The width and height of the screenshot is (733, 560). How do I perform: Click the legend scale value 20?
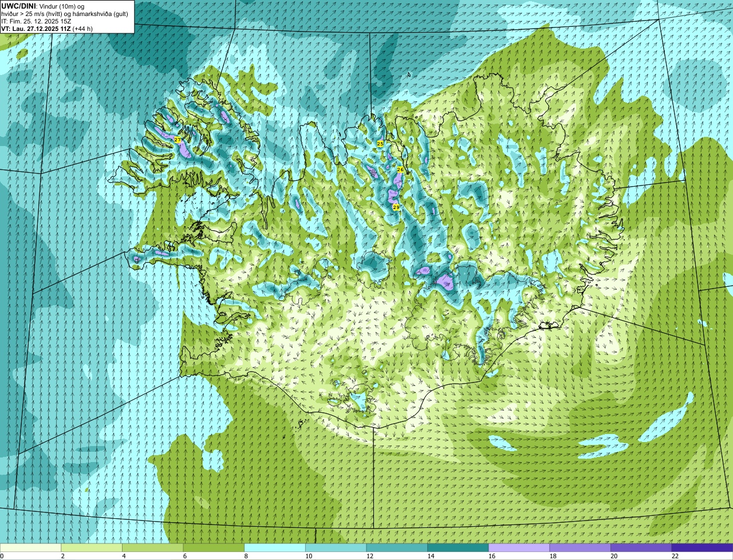614,556
